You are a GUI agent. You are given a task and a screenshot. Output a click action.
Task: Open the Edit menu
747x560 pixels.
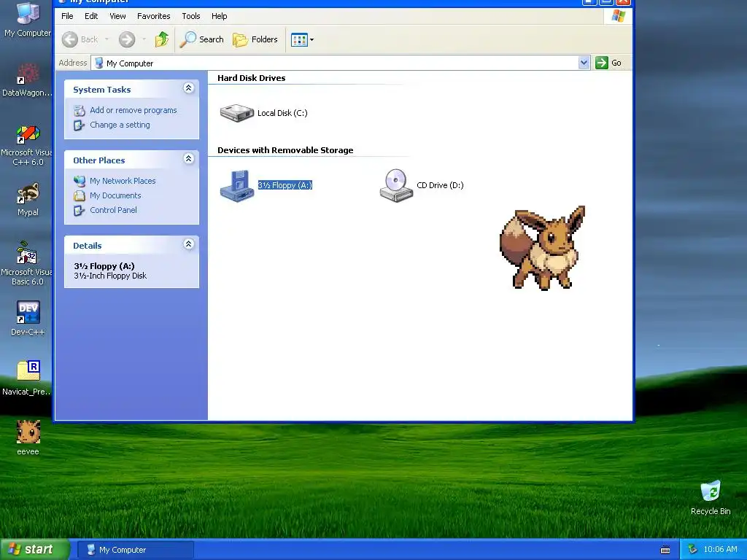click(x=91, y=16)
